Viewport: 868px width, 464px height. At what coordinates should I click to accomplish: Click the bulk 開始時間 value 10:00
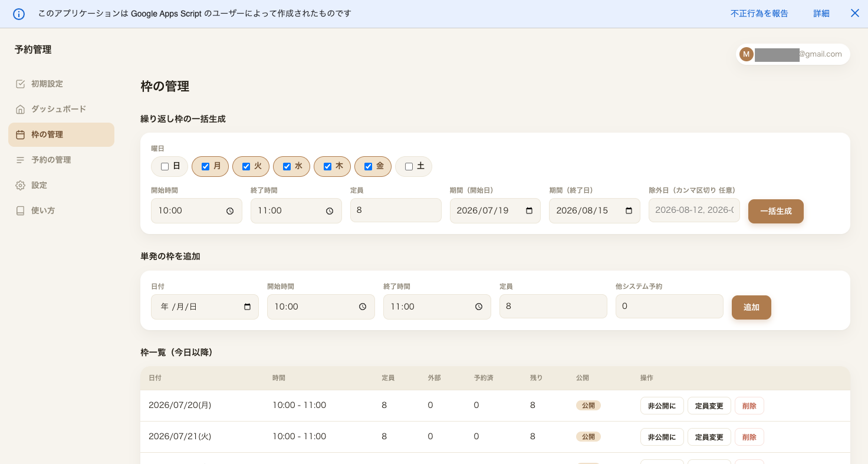[x=170, y=210]
